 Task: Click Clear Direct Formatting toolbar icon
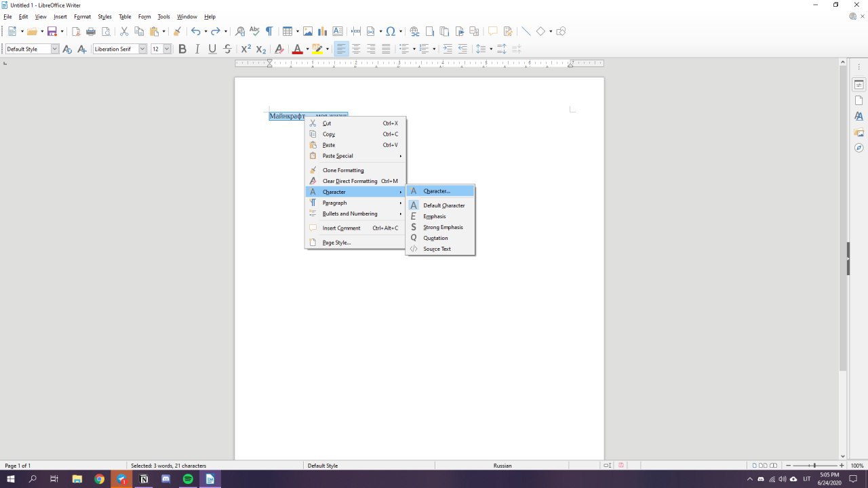[x=279, y=49]
